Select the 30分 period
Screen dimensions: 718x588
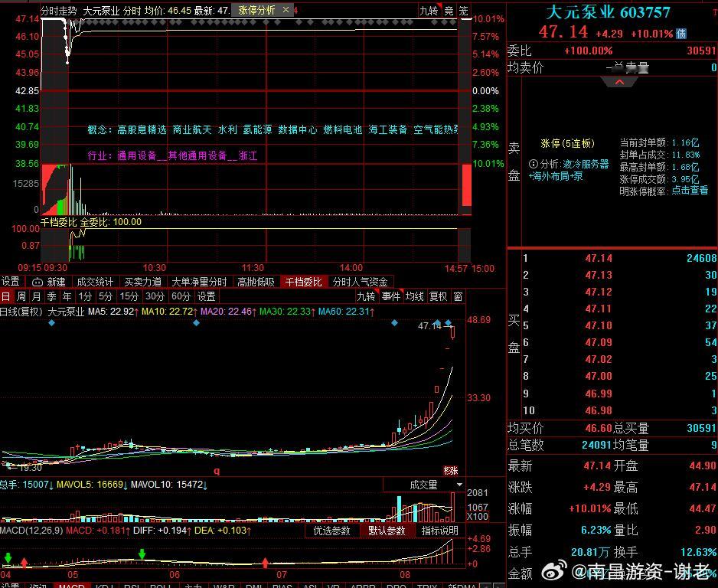click(155, 297)
